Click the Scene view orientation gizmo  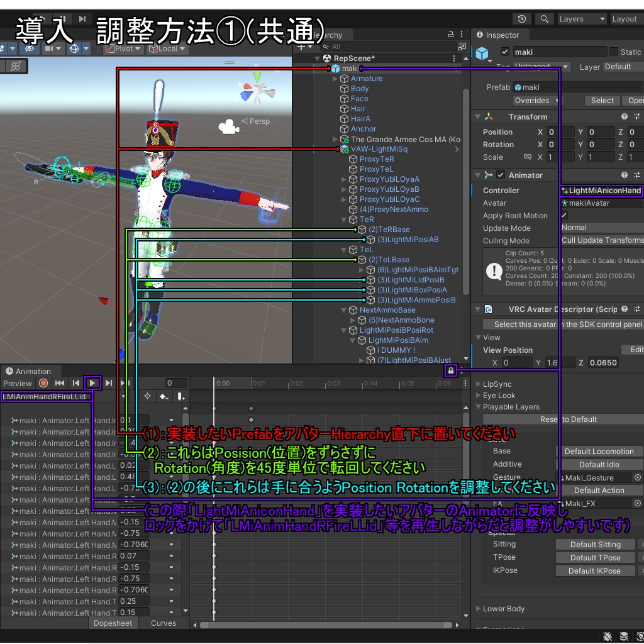(257, 89)
